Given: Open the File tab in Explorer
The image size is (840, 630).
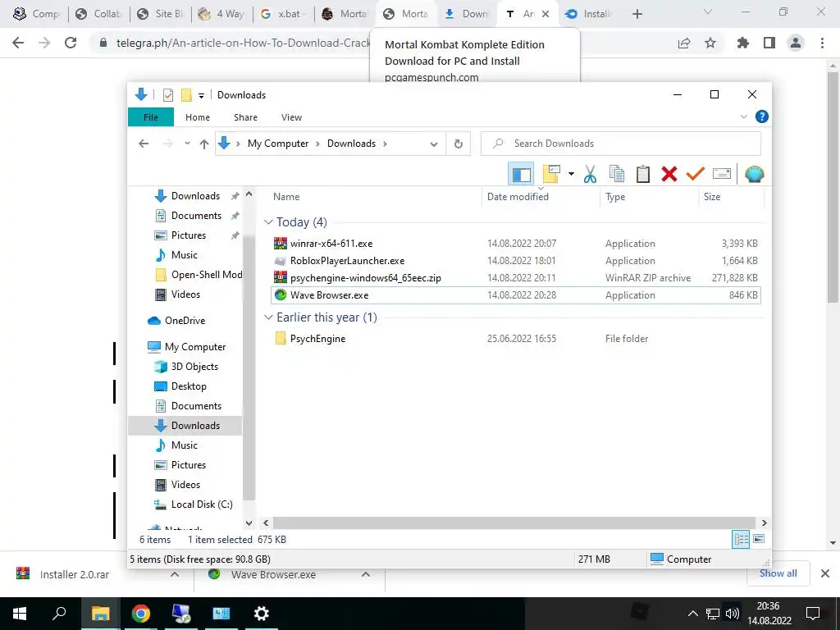Looking at the screenshot, I should point(151,117).
